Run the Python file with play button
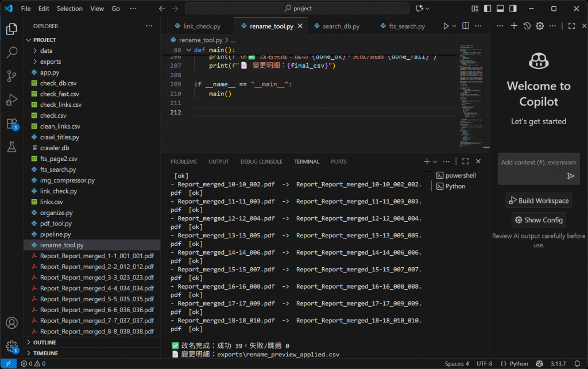This screenshot has height=369, width=588. [x=446, y=26]
